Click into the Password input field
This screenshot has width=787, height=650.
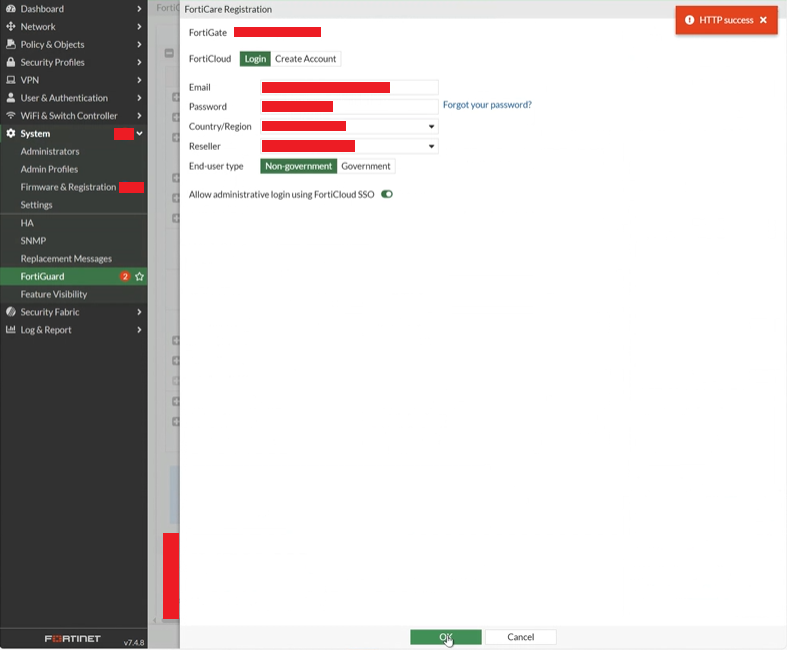tap(349, 106)
